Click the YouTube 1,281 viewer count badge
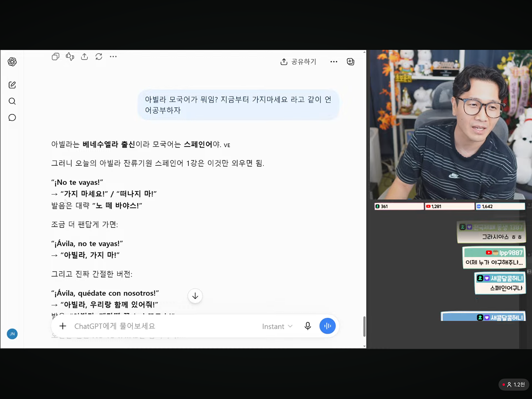Viewport: 532px width, 399px height. (x=450, y=206)
